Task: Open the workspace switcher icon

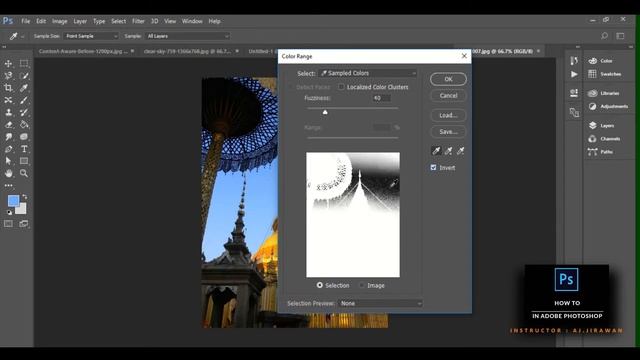Action: click(620, 36)
